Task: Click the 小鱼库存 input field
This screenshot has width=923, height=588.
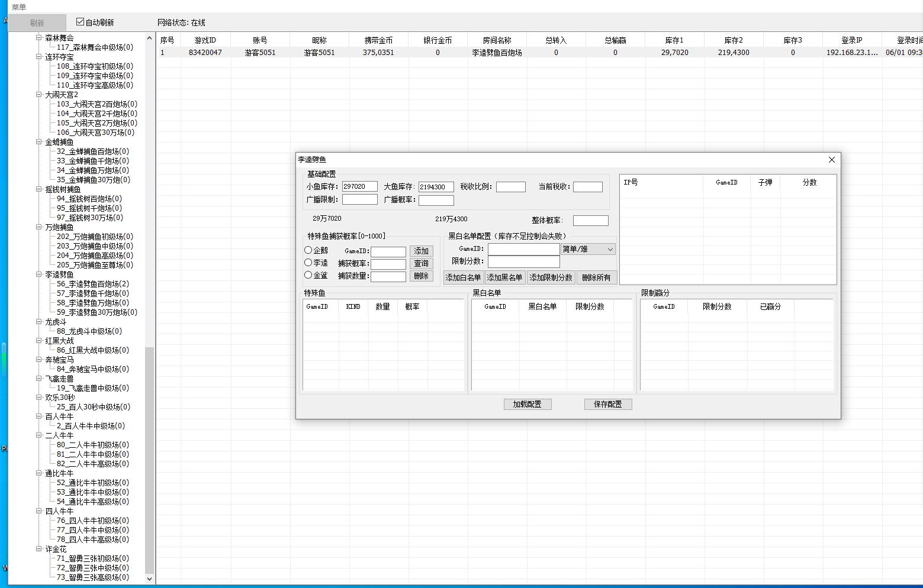Action: click(359, 186)
